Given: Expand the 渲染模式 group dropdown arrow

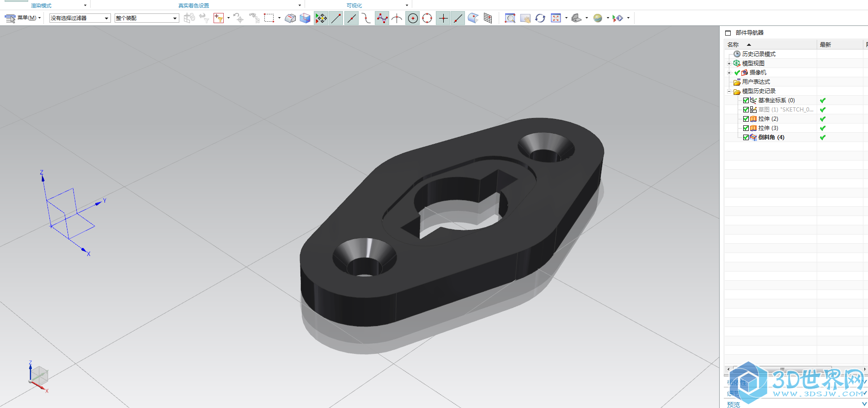Looking at the screenshot, I should 85,6.
